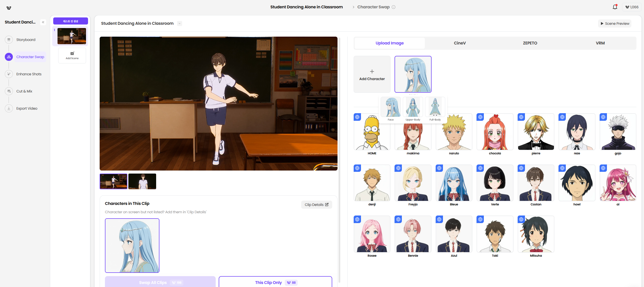Collapse the left sidebar with chevrons

(43, 22)
